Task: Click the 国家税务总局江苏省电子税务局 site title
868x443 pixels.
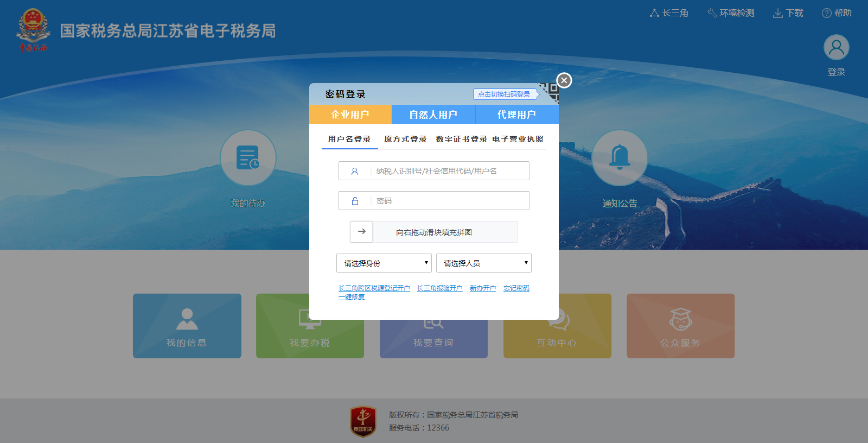Action: point(168,30)
